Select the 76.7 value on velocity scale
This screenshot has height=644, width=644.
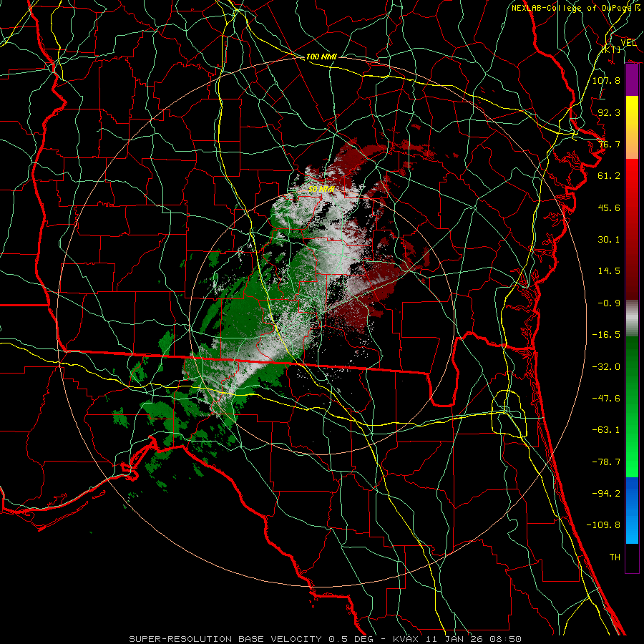609,144
